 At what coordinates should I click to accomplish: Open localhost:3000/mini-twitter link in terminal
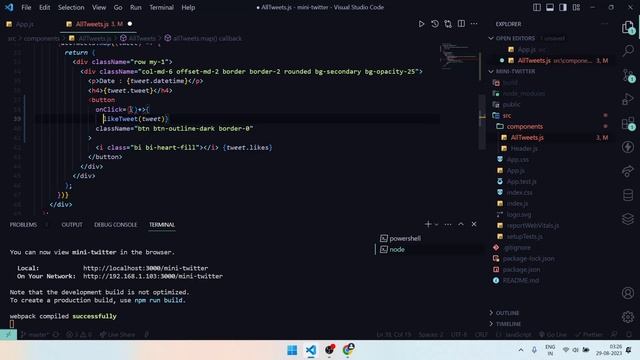(145, 269)
